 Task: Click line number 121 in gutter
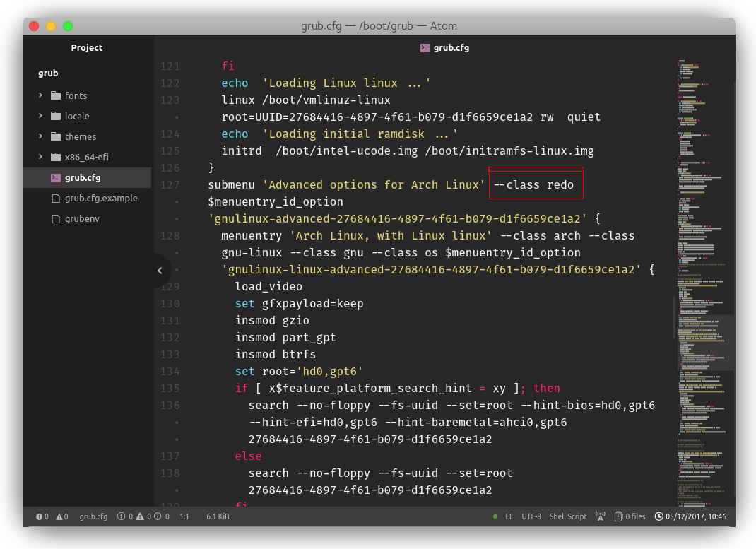click(170, 66)
